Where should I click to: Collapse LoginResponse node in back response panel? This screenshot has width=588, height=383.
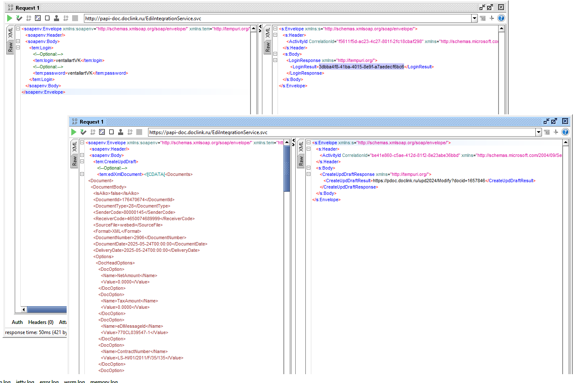tap(275, 60)
